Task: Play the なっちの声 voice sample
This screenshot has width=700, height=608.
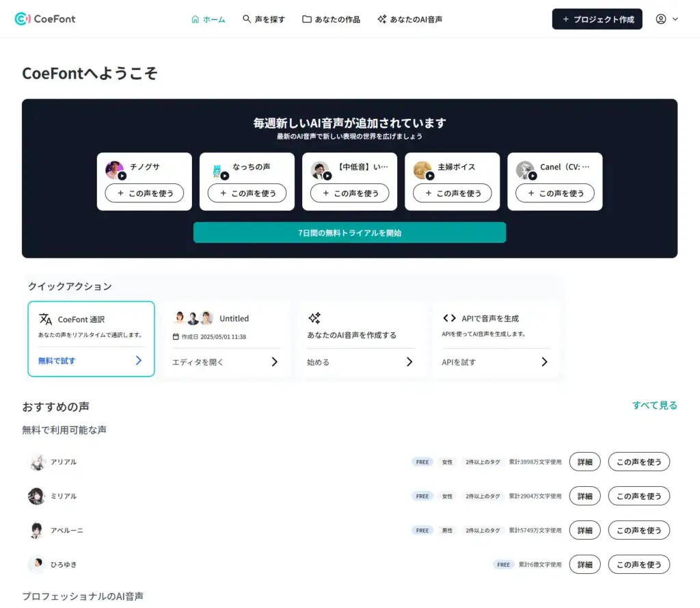Action: 225,176
